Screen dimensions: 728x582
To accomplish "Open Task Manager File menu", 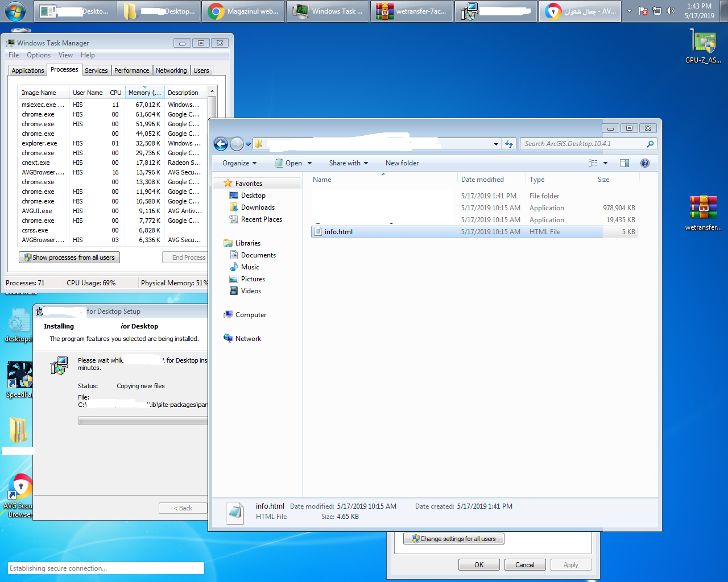I will 14,55.
